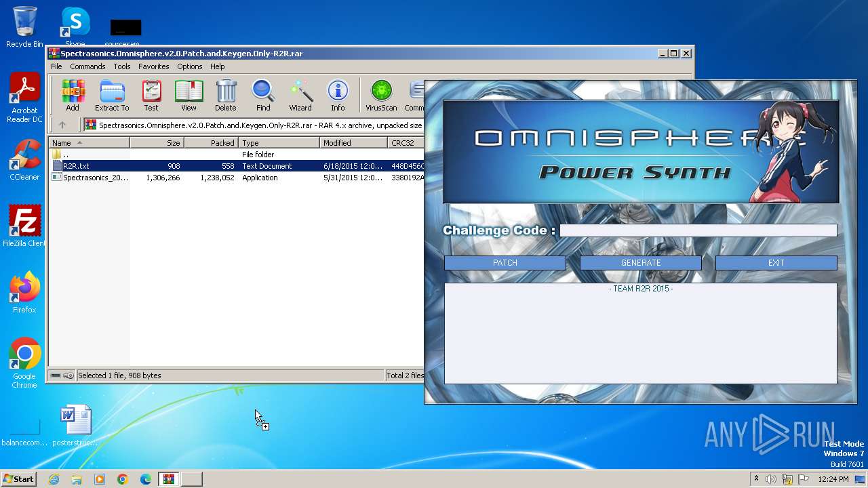Click Windows Media Player taskbar icon
The width and height of the screenshot is (868, 488).
pyautogui.click(x=100, y=479)
